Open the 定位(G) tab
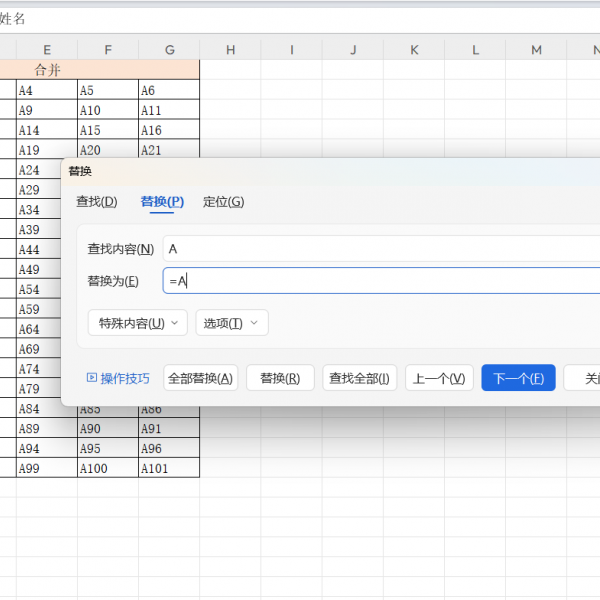 (x=223, y=202)
